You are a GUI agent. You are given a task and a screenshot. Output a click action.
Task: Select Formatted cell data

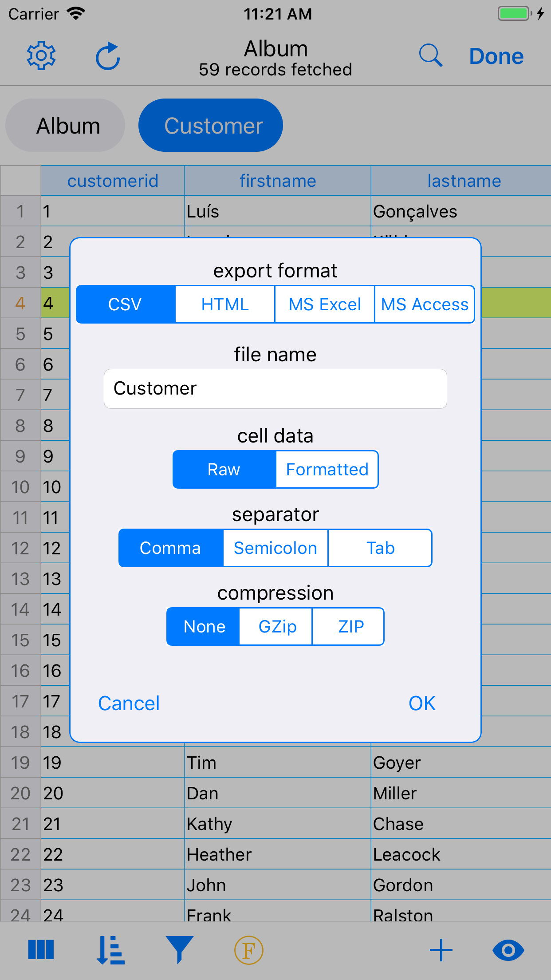[327, 469]
